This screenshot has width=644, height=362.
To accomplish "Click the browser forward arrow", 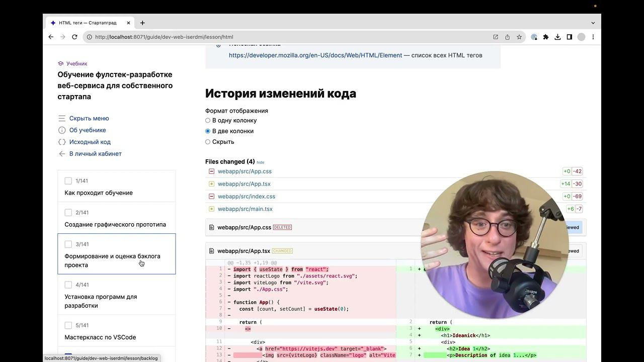I will point(63,37).
